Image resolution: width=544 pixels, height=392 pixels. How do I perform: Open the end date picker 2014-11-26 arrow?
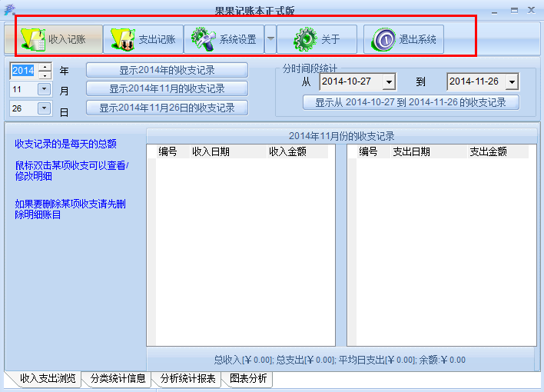click(512, 82)
